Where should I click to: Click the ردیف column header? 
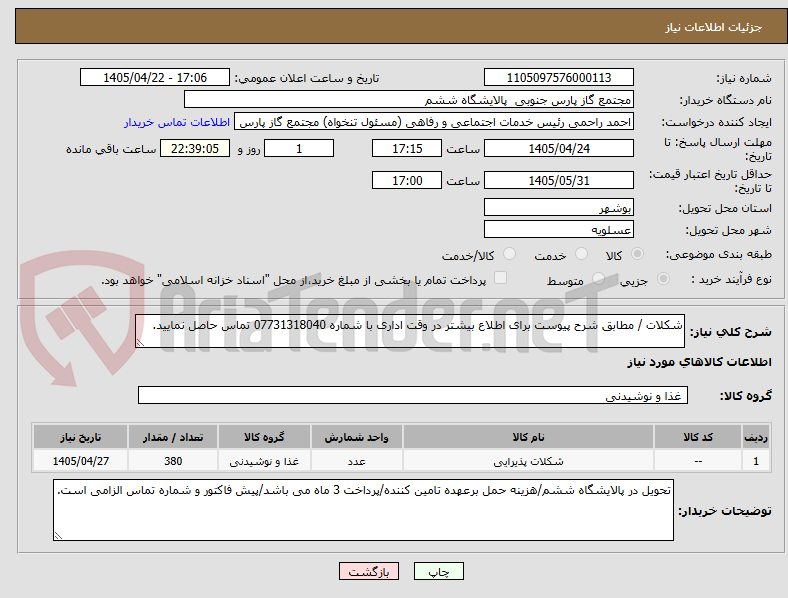(756, 437)
